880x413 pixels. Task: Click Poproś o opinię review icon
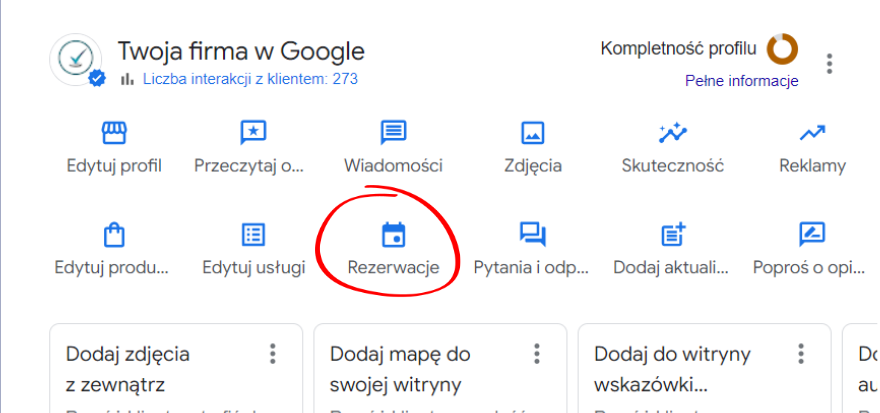[811, 235]
